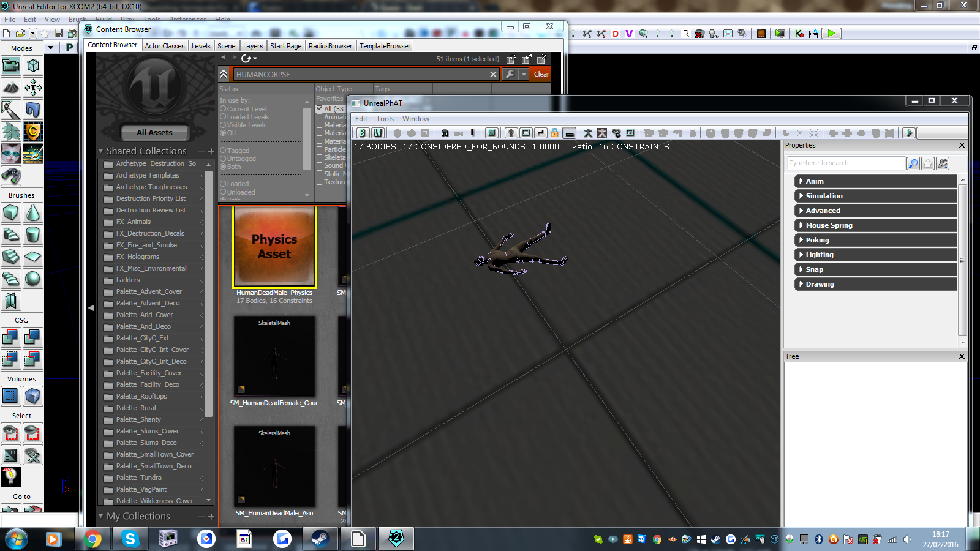Expand the Anim properties section
Screen dimensions: 980x551
(875, 181)
